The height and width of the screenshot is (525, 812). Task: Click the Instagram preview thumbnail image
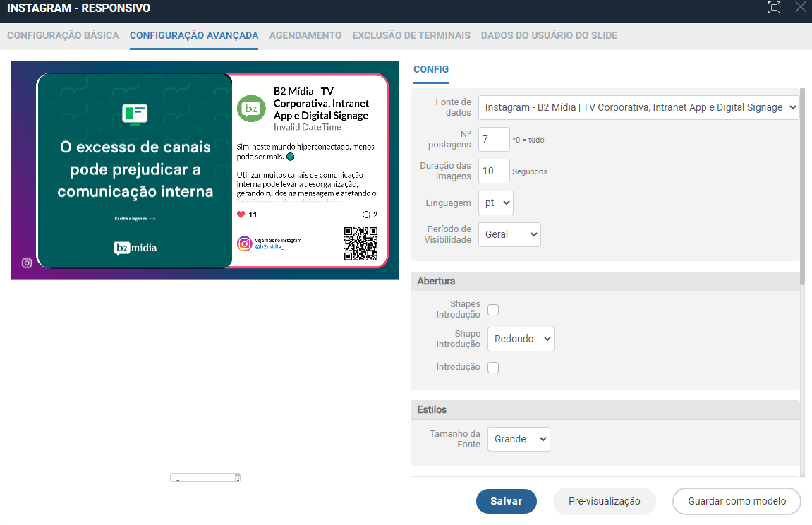[205, 171]
